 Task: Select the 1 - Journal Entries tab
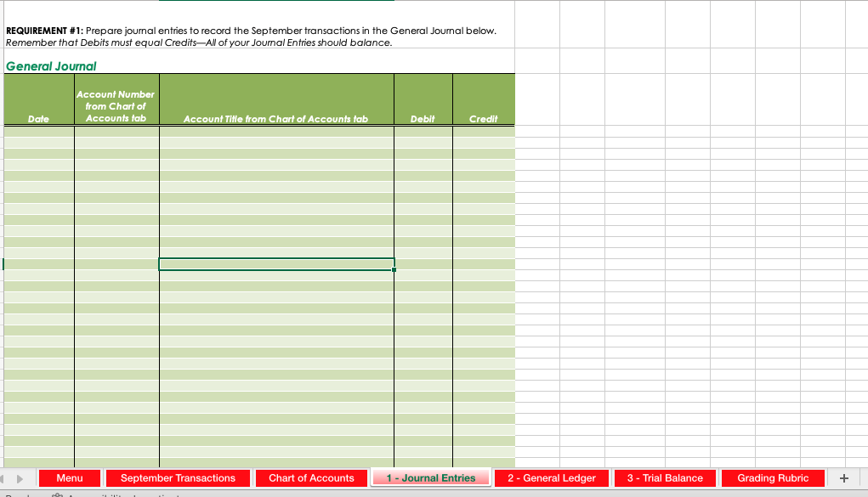(x=431, y=477)
